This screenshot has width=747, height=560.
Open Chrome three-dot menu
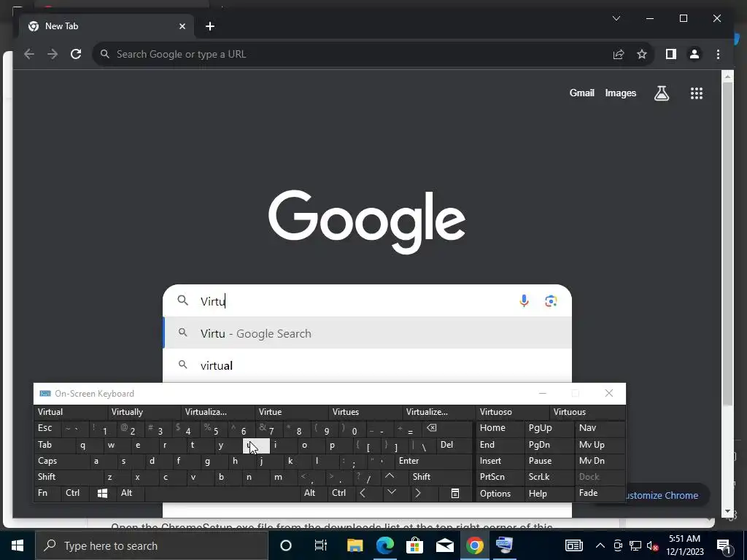(x=718, y=54)
